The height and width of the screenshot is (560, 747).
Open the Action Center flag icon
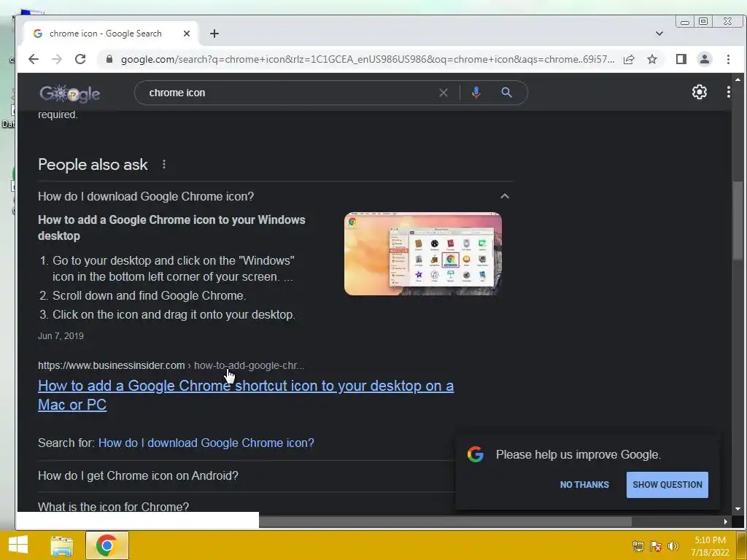click(656, 546)
